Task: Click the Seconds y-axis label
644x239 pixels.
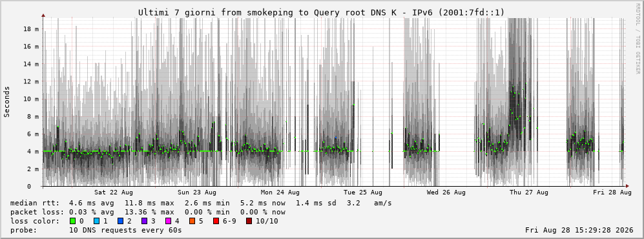Action: point(7,102)
